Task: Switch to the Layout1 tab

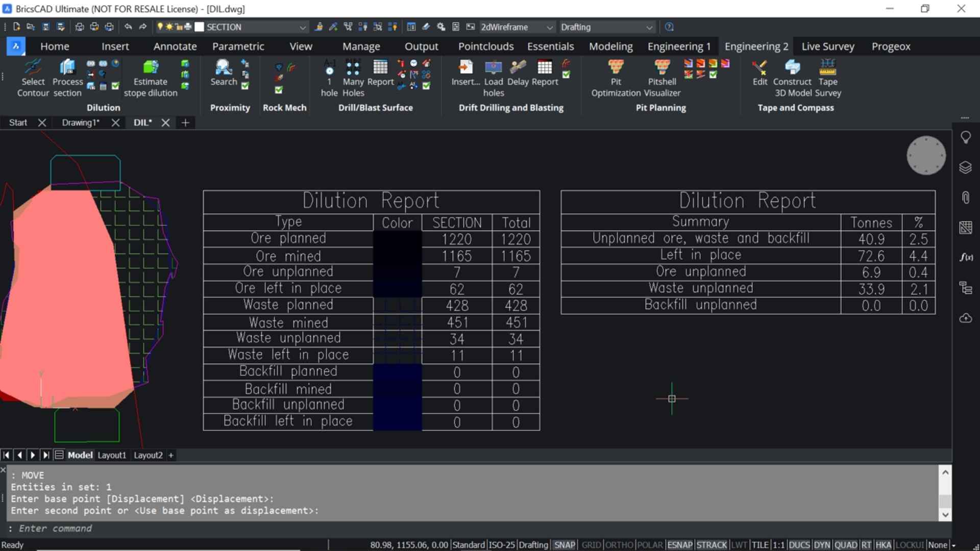Action: [x=111, y=455]
